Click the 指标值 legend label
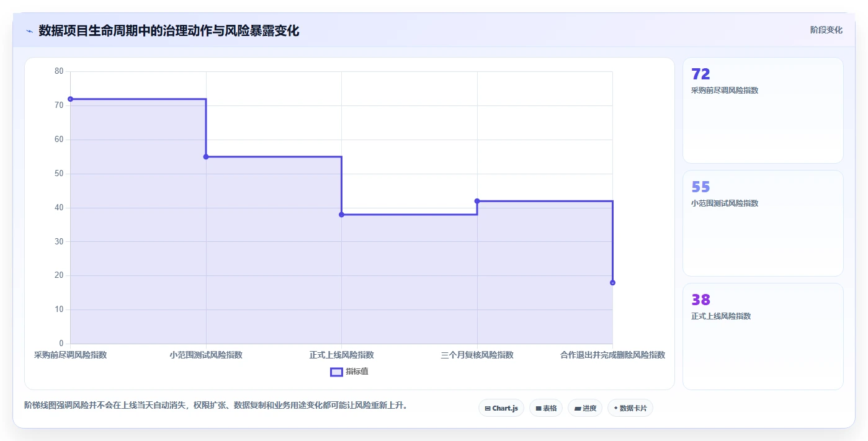Screen dimensions: 868x441 357,372
